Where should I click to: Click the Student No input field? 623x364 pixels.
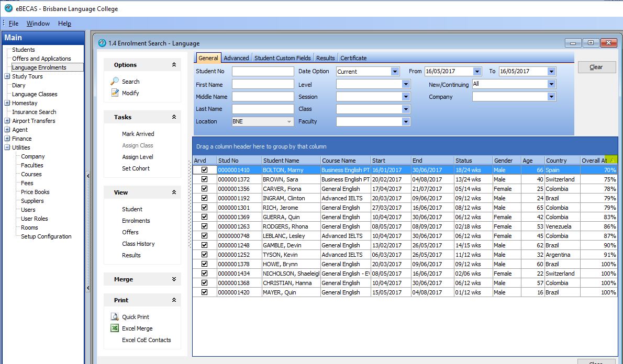click(x=263, y=72)
